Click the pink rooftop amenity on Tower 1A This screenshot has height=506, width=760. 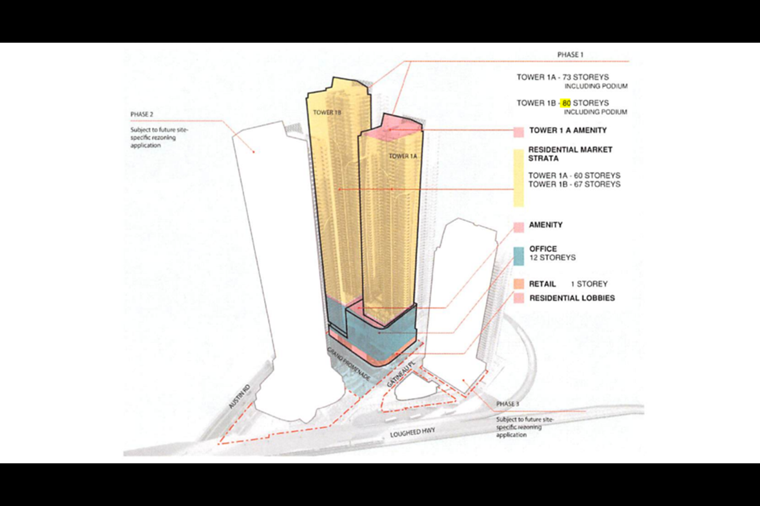(x=392, y=125)
